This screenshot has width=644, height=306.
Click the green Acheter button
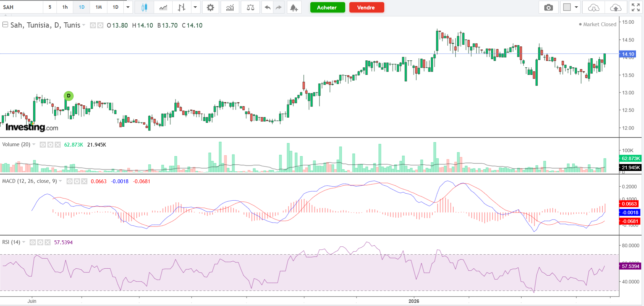[x=327, y=7]
